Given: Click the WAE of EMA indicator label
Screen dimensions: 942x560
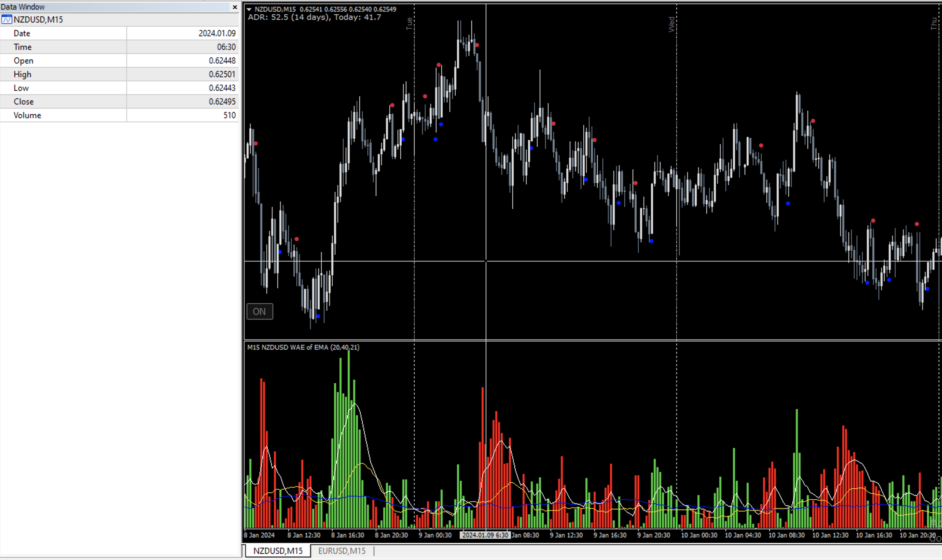Looking at the screenshot, I should point(303,347).
